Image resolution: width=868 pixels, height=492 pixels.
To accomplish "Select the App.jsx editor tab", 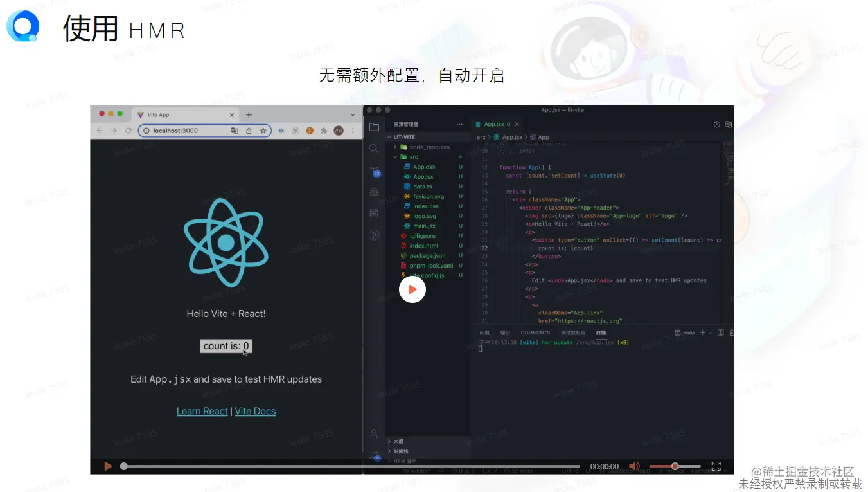I will (497, 124).
